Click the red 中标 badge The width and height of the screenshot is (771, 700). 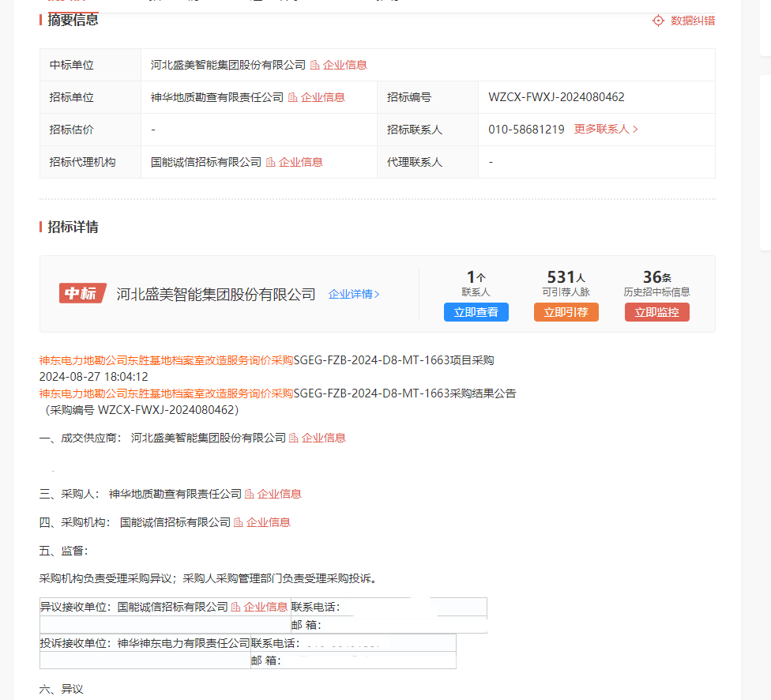point(82,293)
